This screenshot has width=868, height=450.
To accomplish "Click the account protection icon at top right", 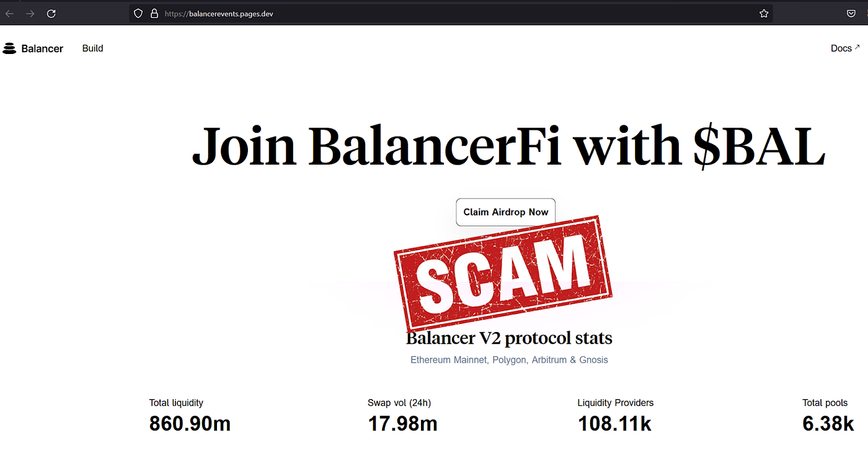I will point(851,13).
